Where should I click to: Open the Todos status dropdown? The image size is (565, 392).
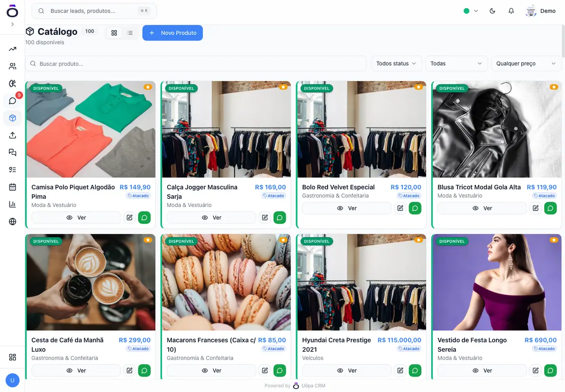(x=396, y=64)
